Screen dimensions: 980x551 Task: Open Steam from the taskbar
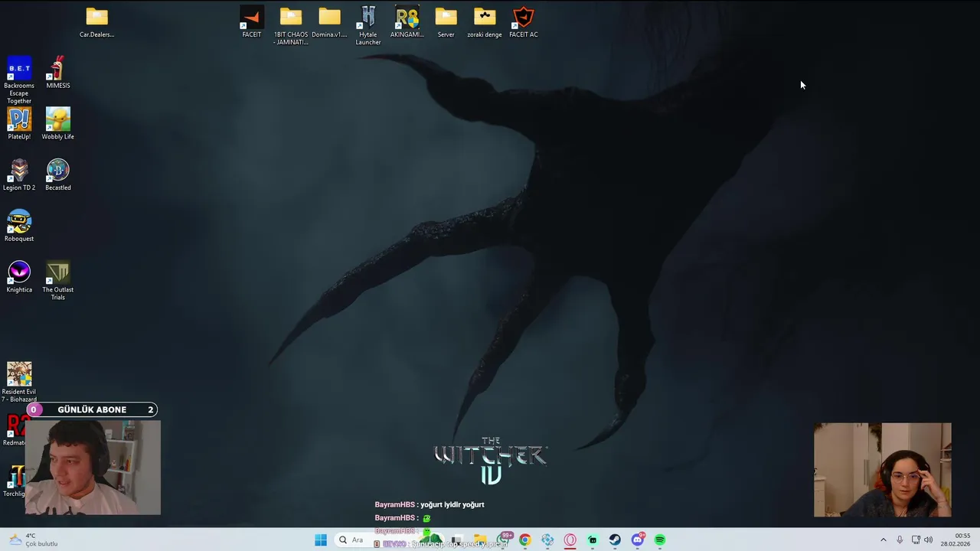tap(615, 540)
